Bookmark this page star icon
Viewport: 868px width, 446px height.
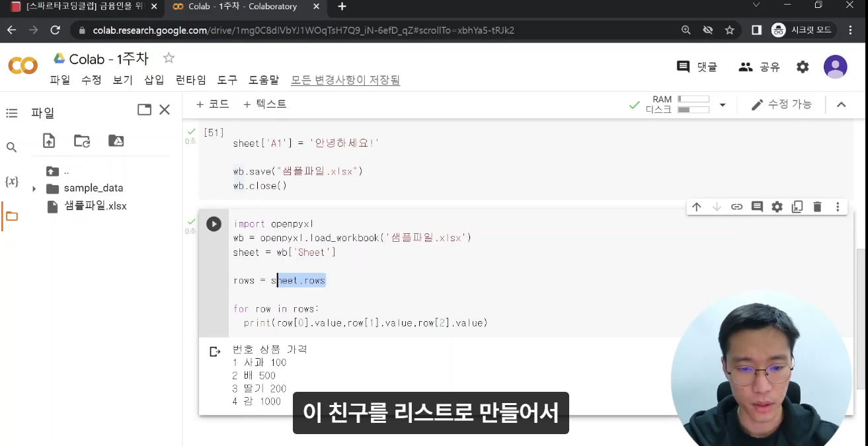point(730,30)
